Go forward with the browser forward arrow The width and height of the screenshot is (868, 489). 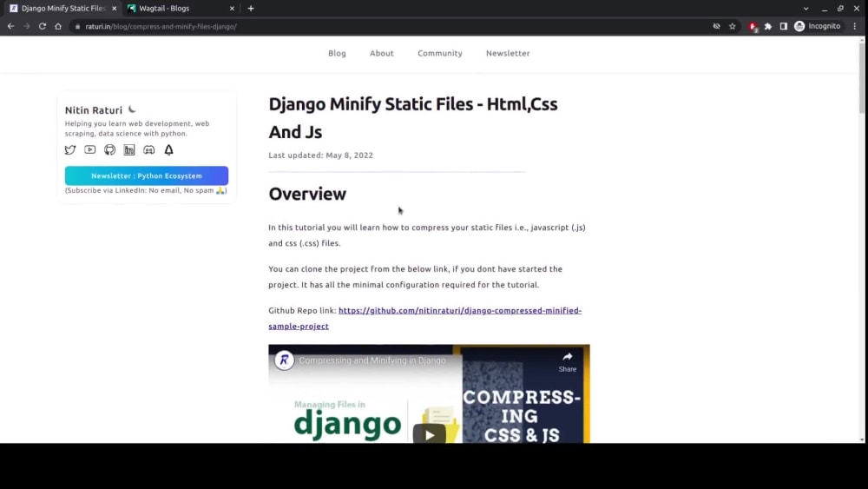(x=27, y=26)
